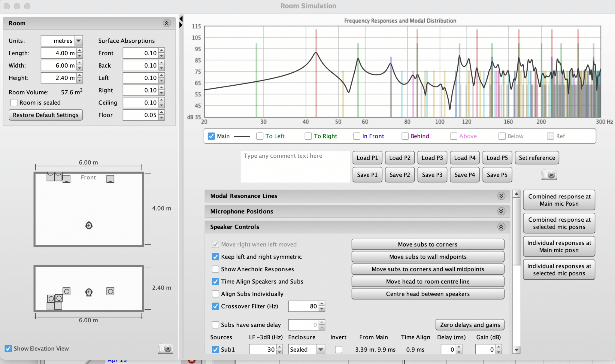Click the Height input field
The height and width of the screenshot is (364, 615).
59,78
